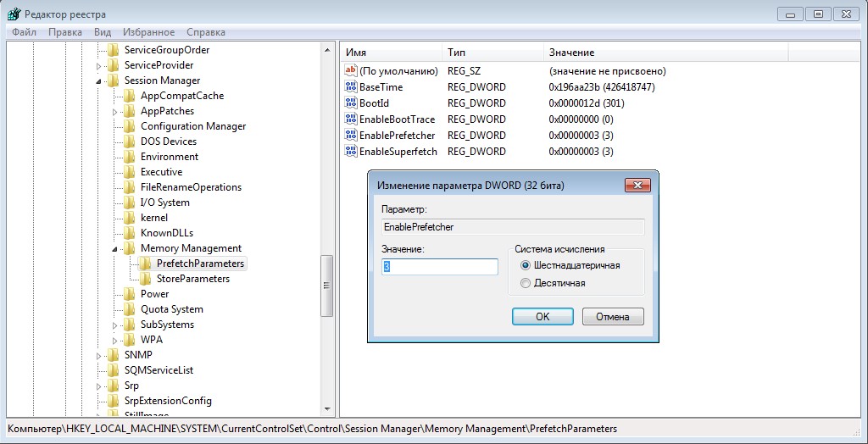This screenshot has height=444, width=868.
Task: Click the registry path in the status bar
Action: pos(312,429)
